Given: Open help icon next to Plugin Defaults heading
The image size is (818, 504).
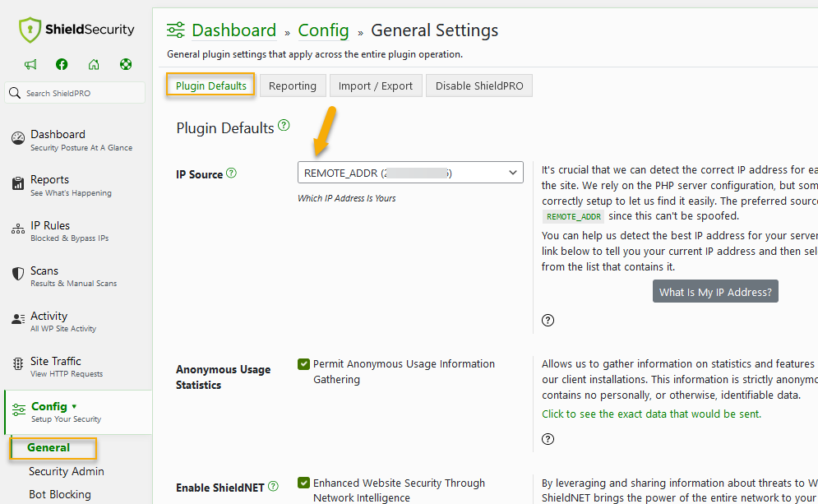Looking at the screenshot, I should [284, 125].
